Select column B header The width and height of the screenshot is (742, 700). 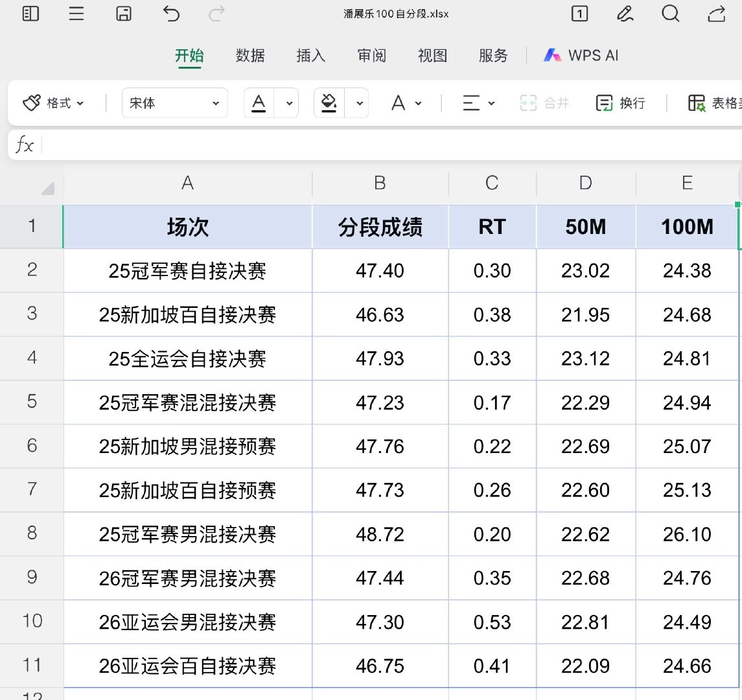380,183
